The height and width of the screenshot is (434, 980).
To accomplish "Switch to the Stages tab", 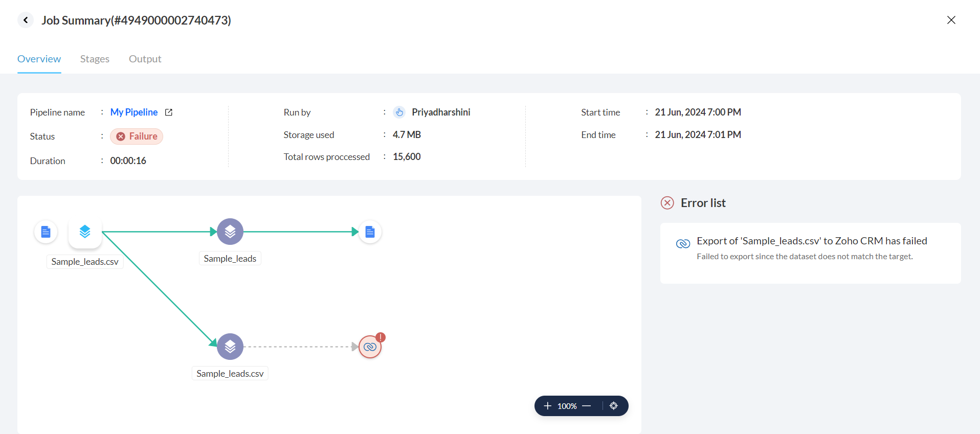I will click(x=95, y=59).
